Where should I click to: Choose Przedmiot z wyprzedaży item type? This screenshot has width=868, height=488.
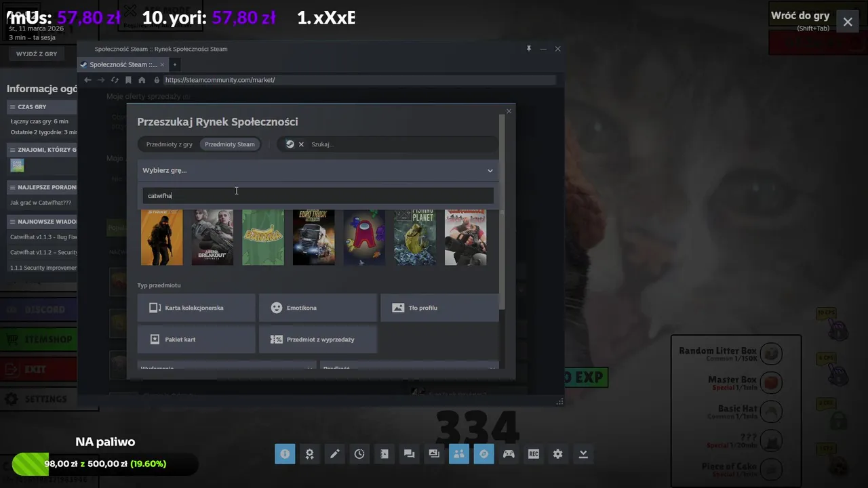[318, 340]
